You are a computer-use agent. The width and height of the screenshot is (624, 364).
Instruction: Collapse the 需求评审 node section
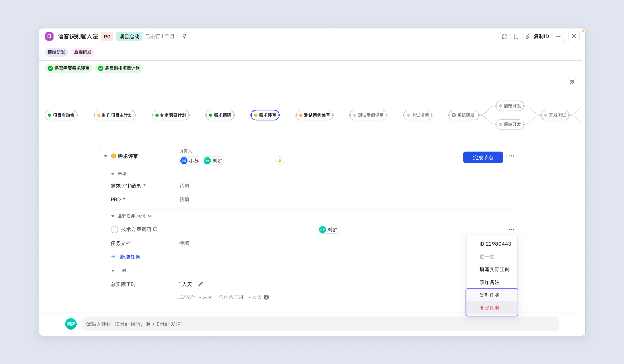pyautogui.click(x=106, y=156)
